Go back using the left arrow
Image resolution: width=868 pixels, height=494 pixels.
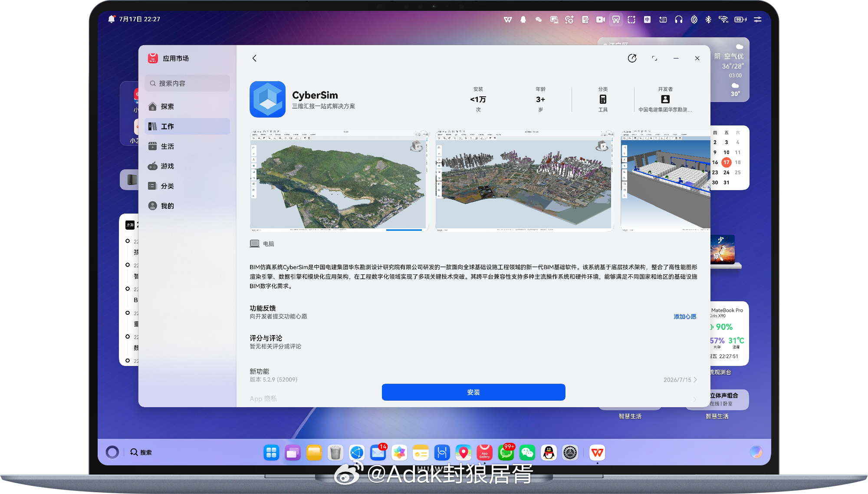[x=254, y=58]
